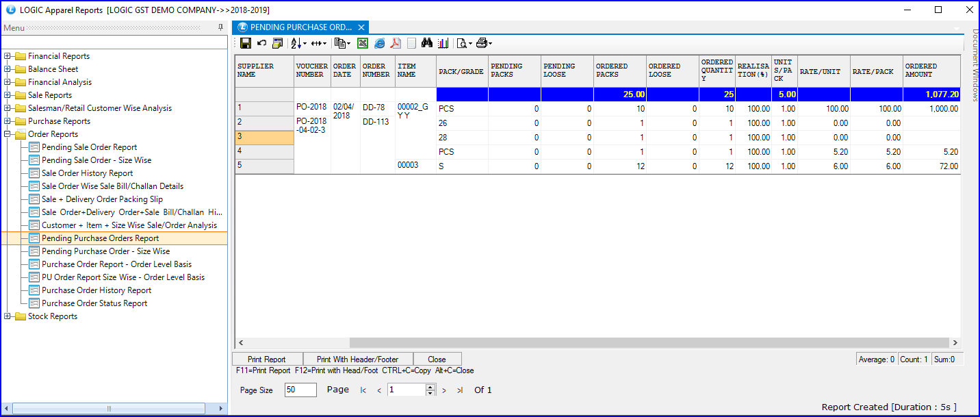
Task: Save the report using the floppy disk icon
Action: point(245,42)
